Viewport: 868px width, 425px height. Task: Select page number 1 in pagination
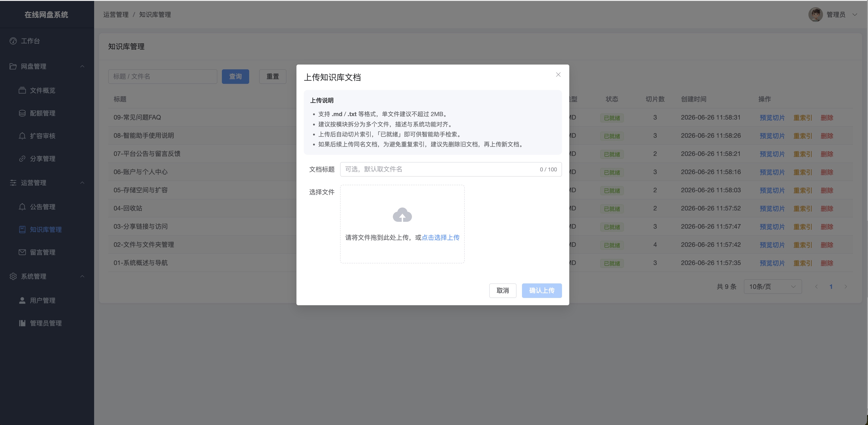(831, 287)
